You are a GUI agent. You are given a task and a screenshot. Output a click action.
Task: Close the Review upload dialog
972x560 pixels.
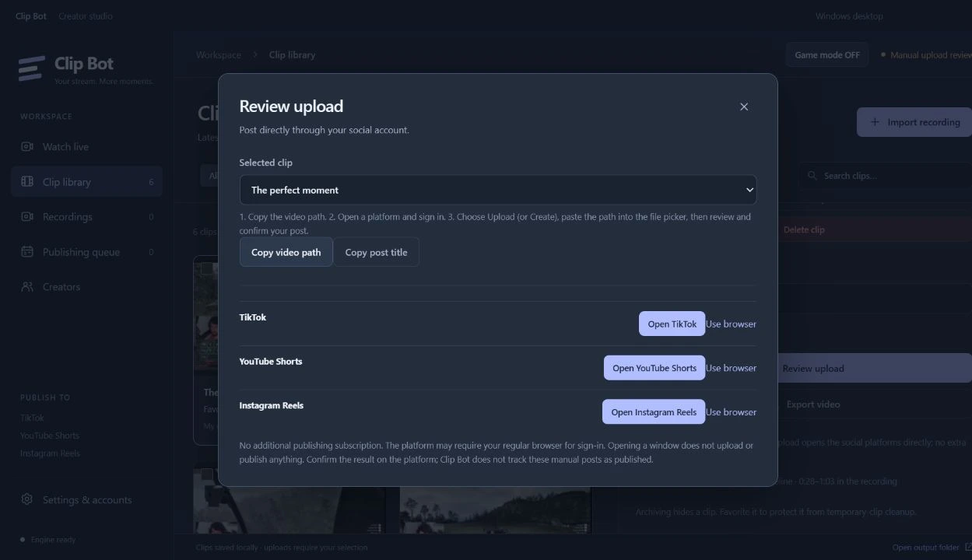[x=744, y=107]
